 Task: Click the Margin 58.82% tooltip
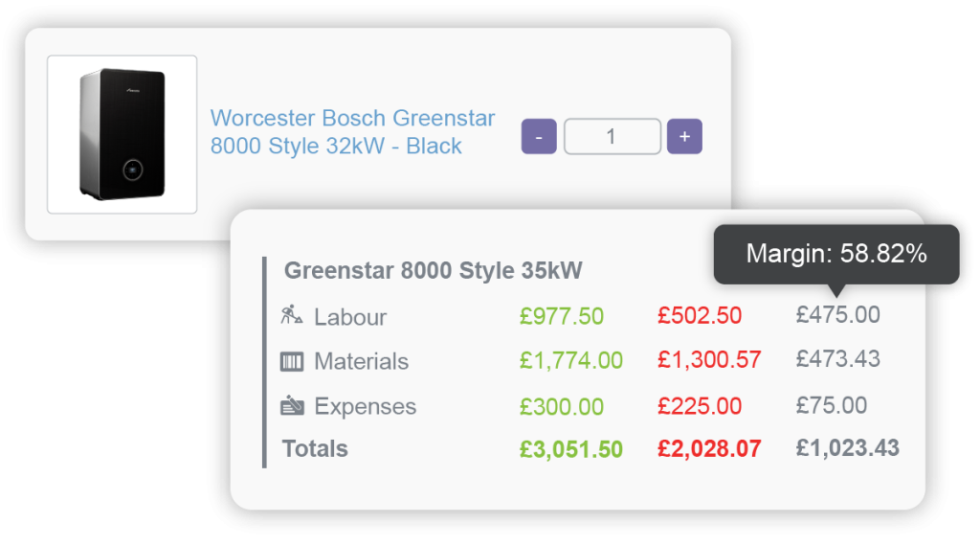pos(835,254)
